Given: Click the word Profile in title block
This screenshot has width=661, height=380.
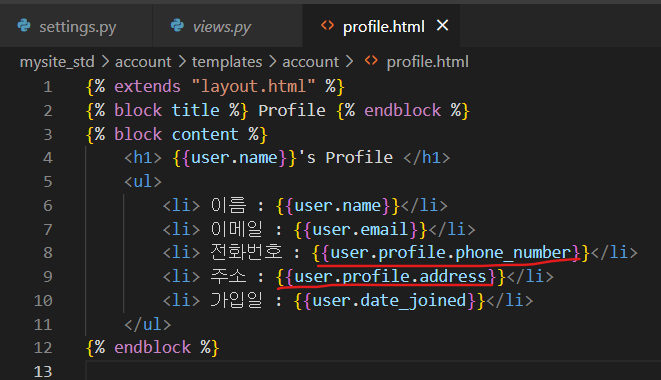Looking at the screenshot, I should (292, 110).
